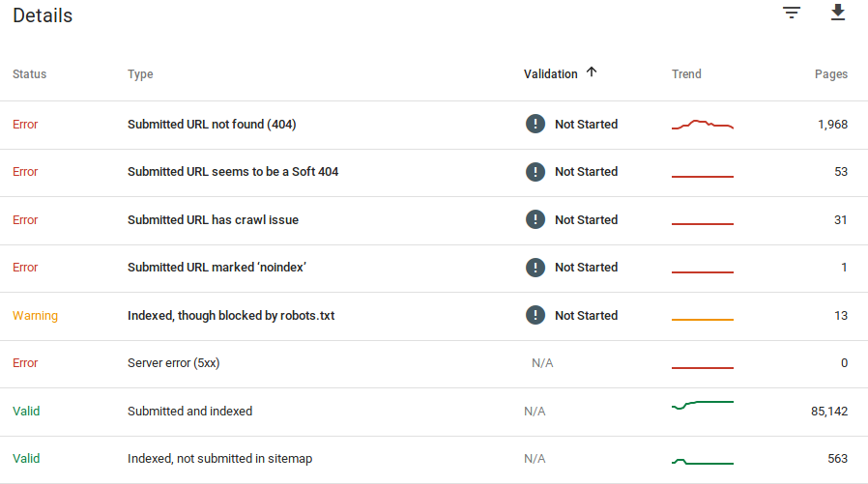The height and width of the screenshot is (484, 868).
Task: Click the Trend column header
Action: coord(686,74)
